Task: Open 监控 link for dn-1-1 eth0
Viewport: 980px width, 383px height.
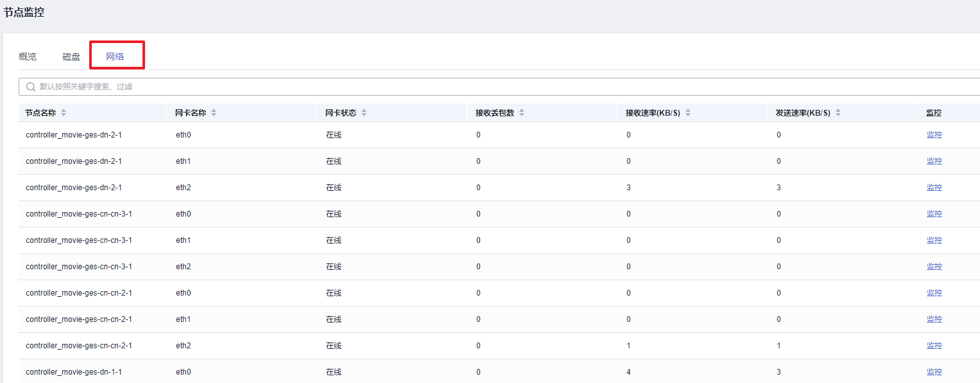Action: pos(934,372)
